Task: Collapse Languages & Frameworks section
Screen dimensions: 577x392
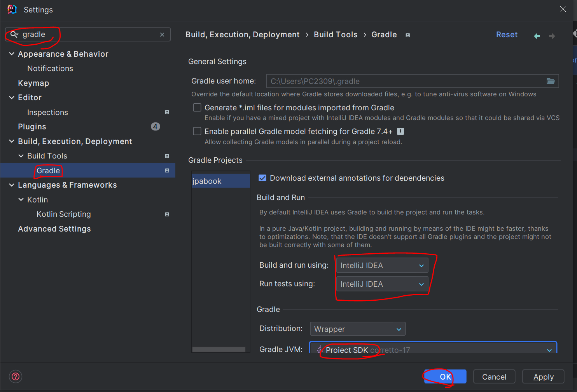Action: 12,185
